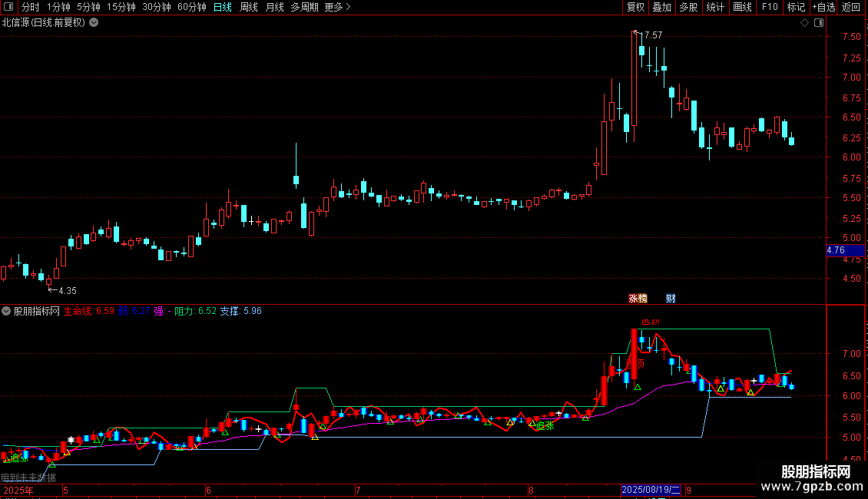Click the 财 financial report marker
Image resolution: width=868 pixels, height=499 pixels.
tap(671, 298)
